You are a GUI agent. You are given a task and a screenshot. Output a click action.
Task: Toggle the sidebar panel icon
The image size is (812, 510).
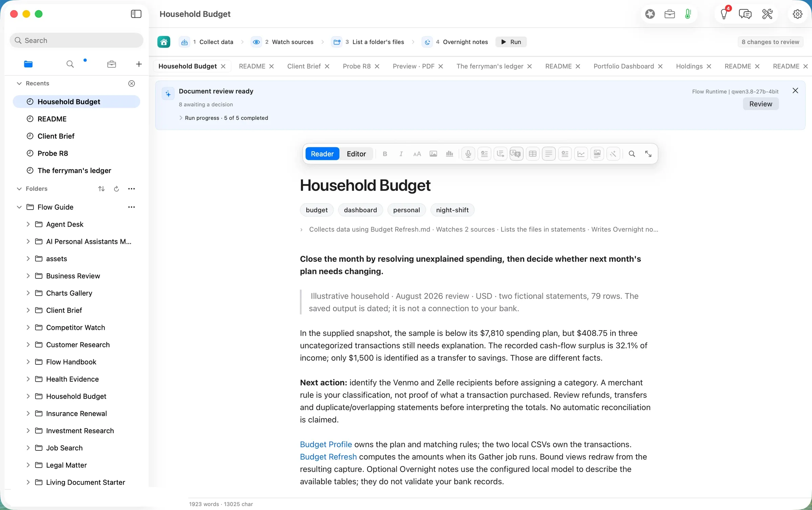point(136,14)
